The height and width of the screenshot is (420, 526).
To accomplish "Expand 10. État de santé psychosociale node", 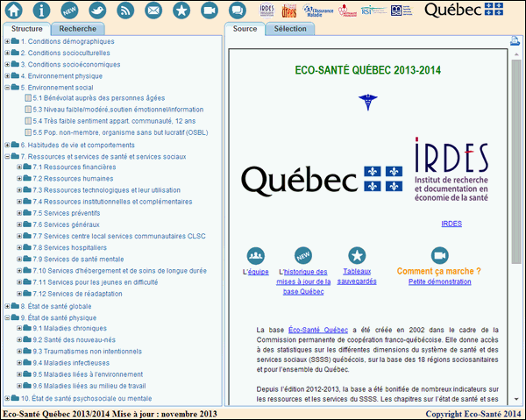I will coord(7,398).
